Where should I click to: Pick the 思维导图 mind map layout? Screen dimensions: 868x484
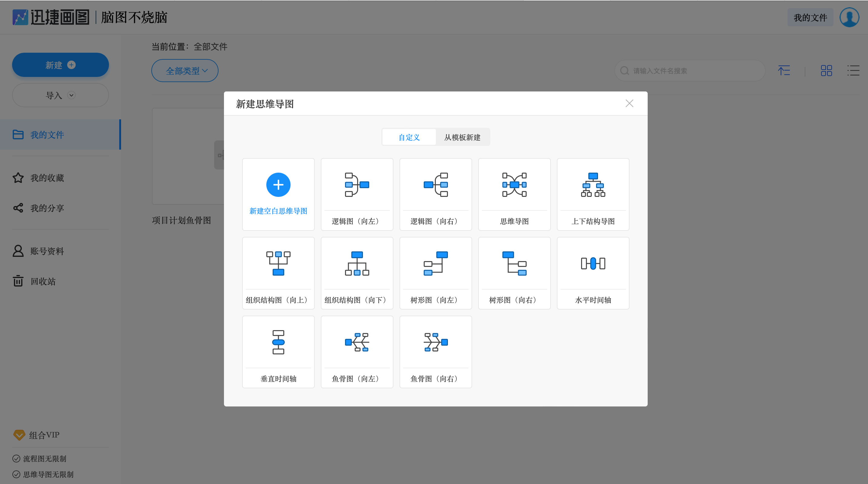pyautogui.click(x=514, y=194)
